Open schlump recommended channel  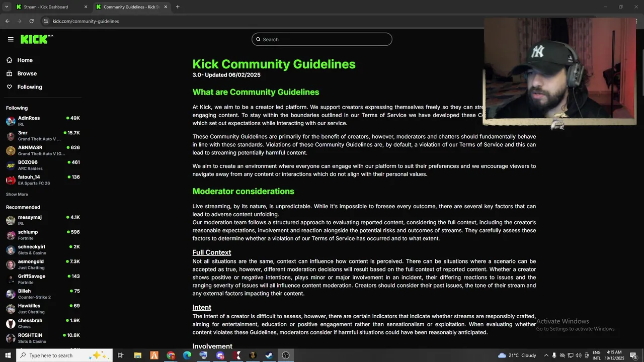click(43, 235)
